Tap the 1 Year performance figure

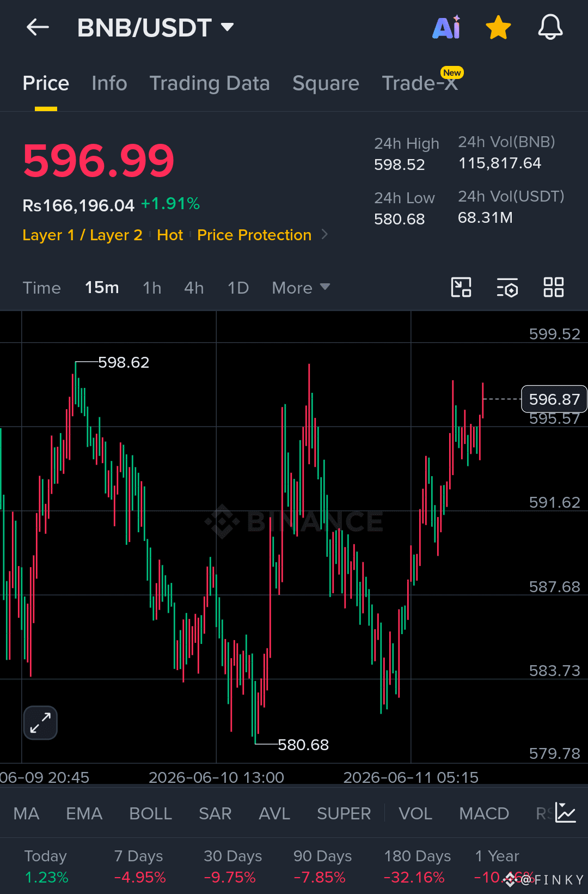[x=504, y=867]
